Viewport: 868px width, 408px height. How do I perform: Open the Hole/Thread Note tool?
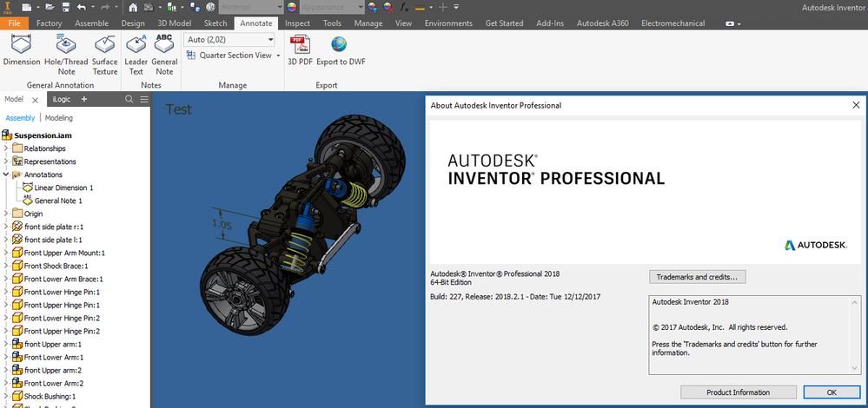coord(66,55)
